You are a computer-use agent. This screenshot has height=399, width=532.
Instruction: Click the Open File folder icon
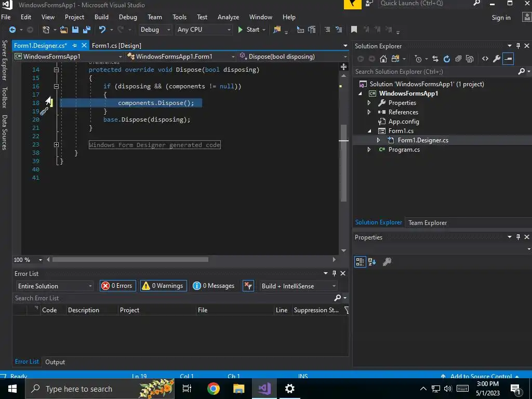click(x=64, y=30)
